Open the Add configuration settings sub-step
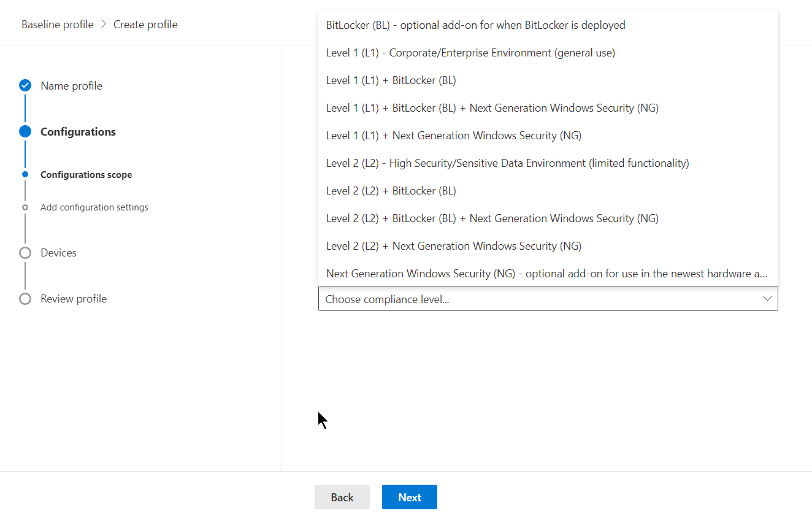The width and height of the screenshot is (812, 516). click(94, 207)
